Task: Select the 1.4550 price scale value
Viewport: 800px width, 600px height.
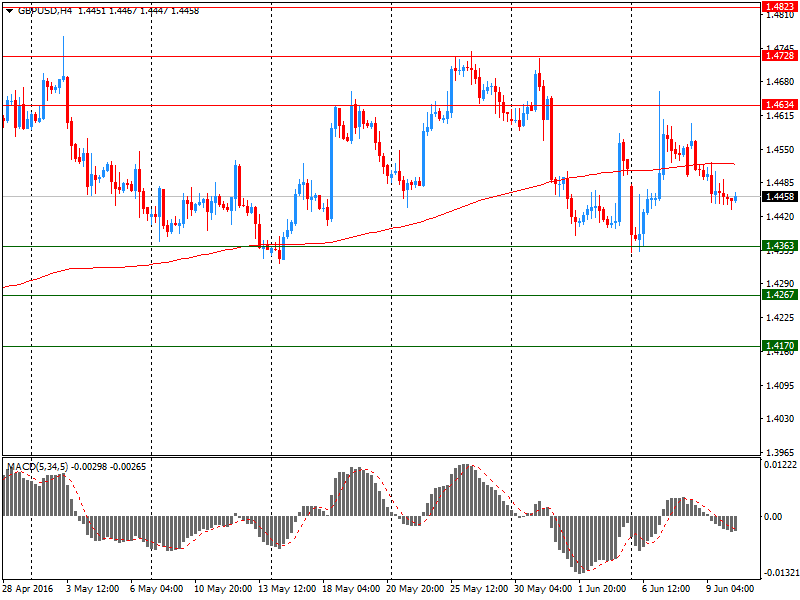Action: point(781,149)
